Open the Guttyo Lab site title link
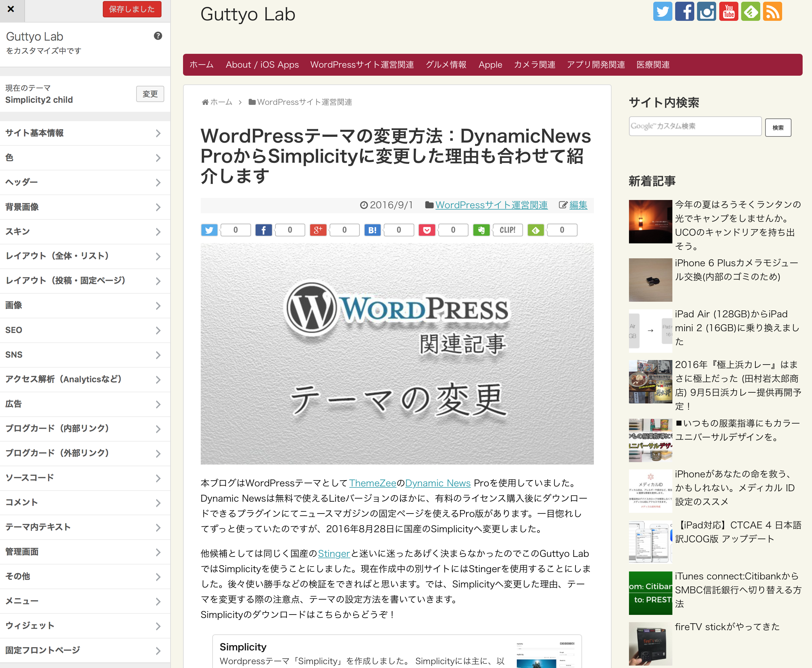Viewport: 812px width, 668px height. (x=248, y=14)
